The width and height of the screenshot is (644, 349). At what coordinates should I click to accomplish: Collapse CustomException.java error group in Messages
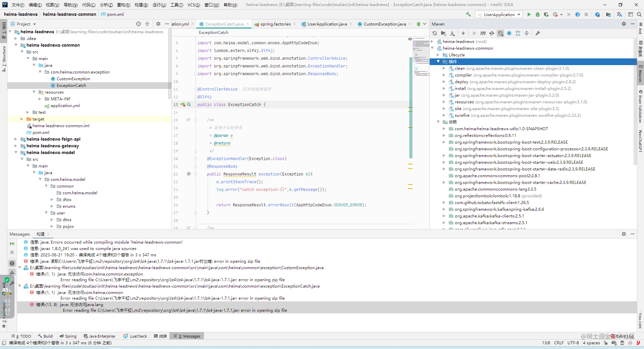click(20, 268)
